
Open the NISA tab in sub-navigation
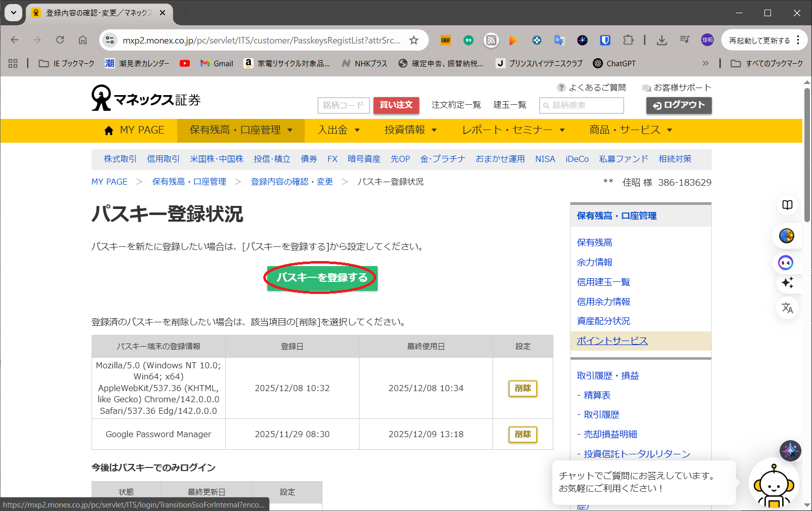pos(545,159)
